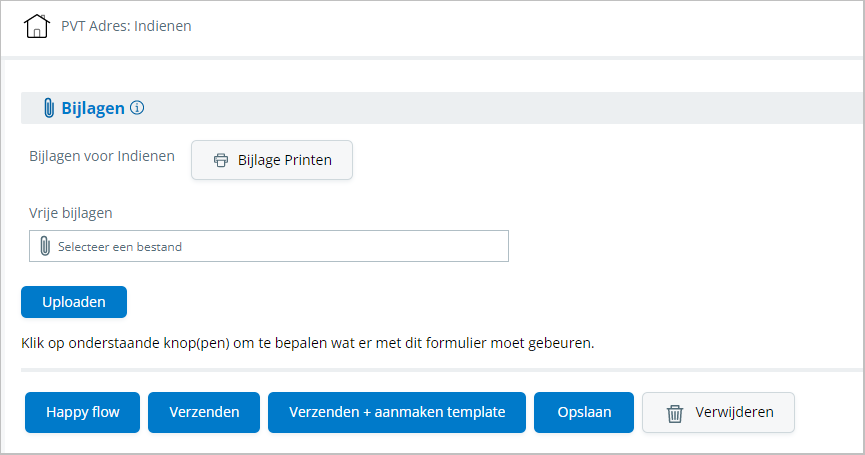Open the info icon next to Bijlagen

[x=138, y=108]
